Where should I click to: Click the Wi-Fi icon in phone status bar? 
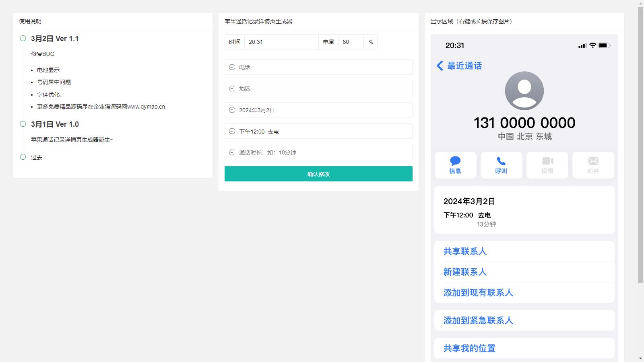(592, 45)
